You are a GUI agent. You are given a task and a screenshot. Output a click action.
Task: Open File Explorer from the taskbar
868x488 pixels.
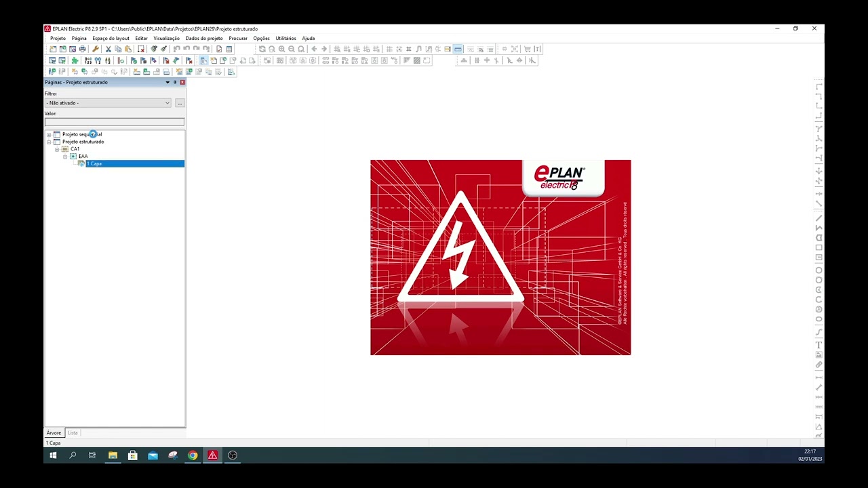113,455
